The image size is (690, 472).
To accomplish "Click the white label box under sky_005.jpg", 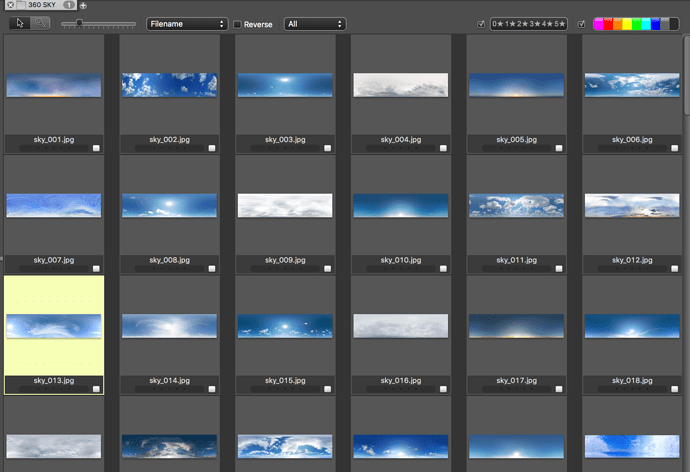I will [x=559, y=148].
